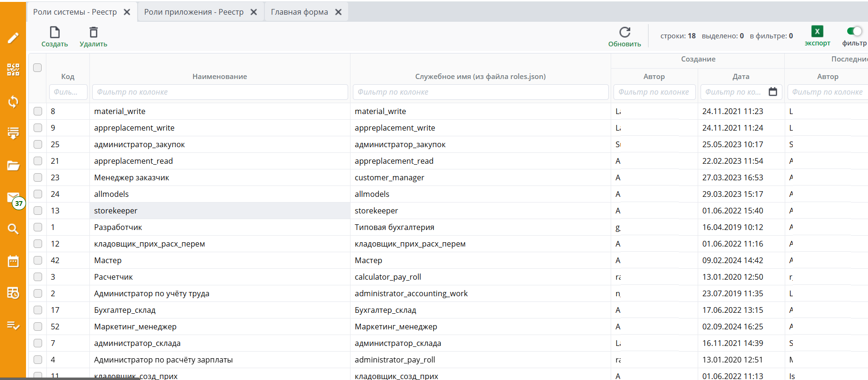
Task: Click the magnifier search sidebar icon
Action: pyautogui.click(x=13, y=229)
